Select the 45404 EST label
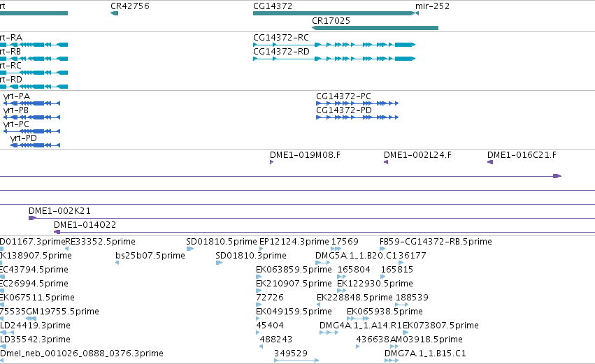 point(270,326)
